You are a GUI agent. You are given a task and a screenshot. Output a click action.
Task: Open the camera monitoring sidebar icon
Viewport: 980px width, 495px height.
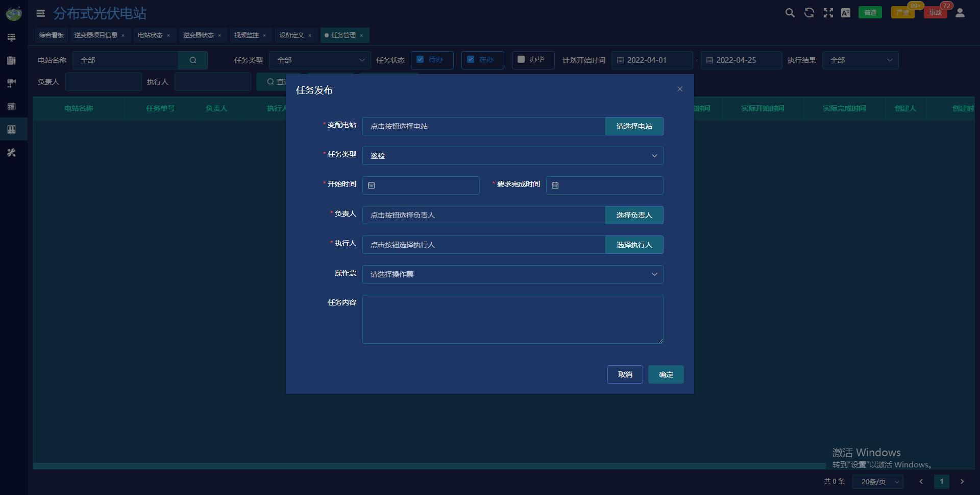pos(11,83)
